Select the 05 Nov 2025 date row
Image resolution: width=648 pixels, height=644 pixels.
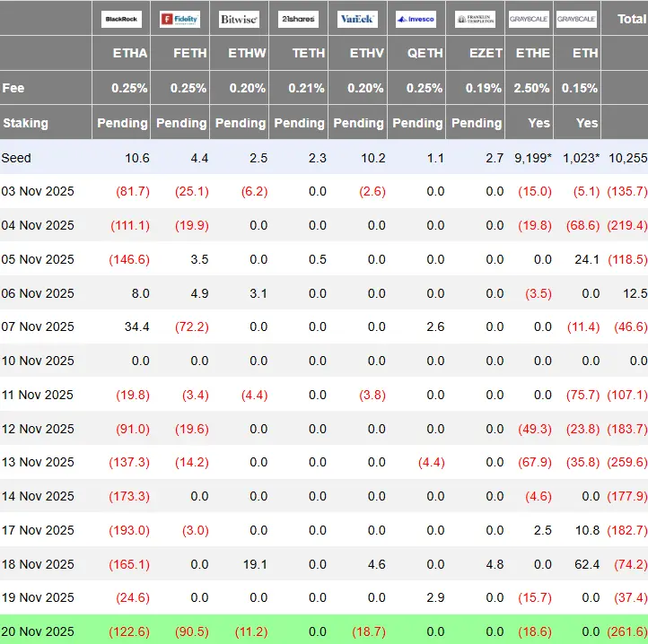pyautogui.click(x=324, y=259)
